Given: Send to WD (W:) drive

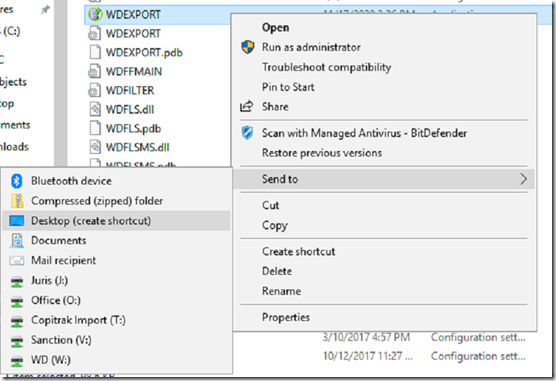Looking at the screenshot, I should coord(51,360).
